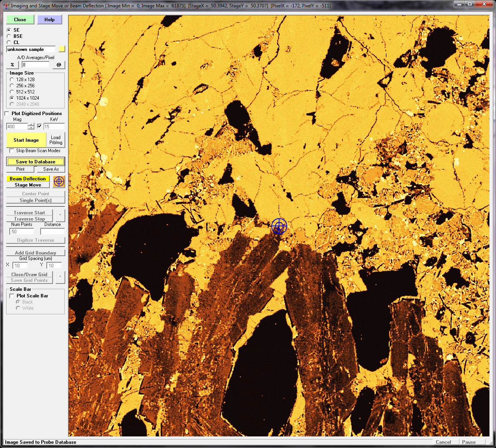Click the blue crosshair target icon button

59,182
